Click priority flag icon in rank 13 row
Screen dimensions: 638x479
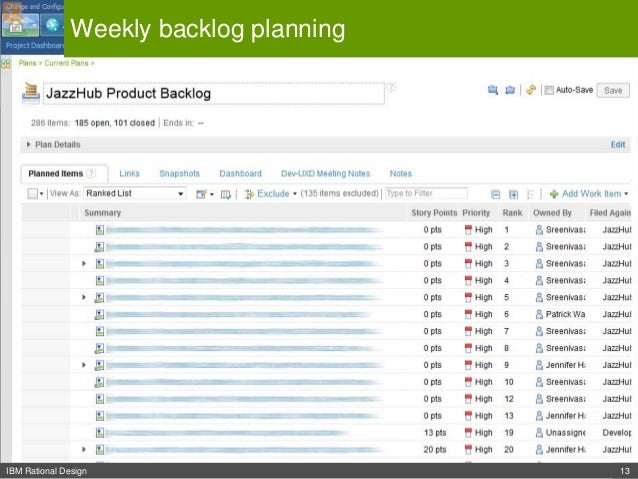coord(468,416)
